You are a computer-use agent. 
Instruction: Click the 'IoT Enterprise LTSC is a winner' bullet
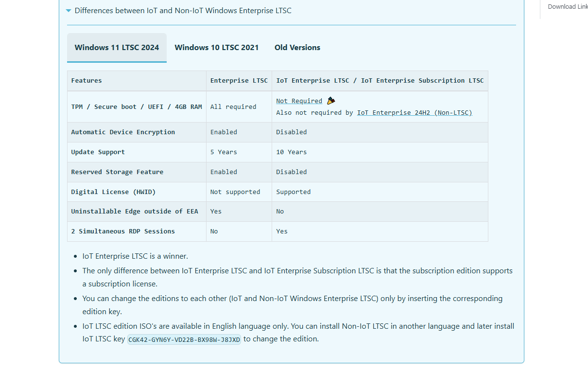coord(135,256)
